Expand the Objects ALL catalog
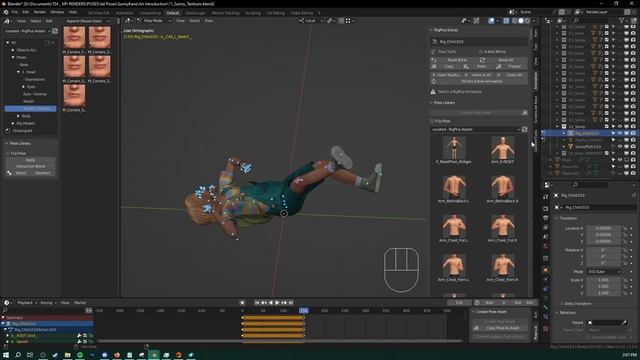This screenshot has height=360, width=640. click(x=13, y=50)
